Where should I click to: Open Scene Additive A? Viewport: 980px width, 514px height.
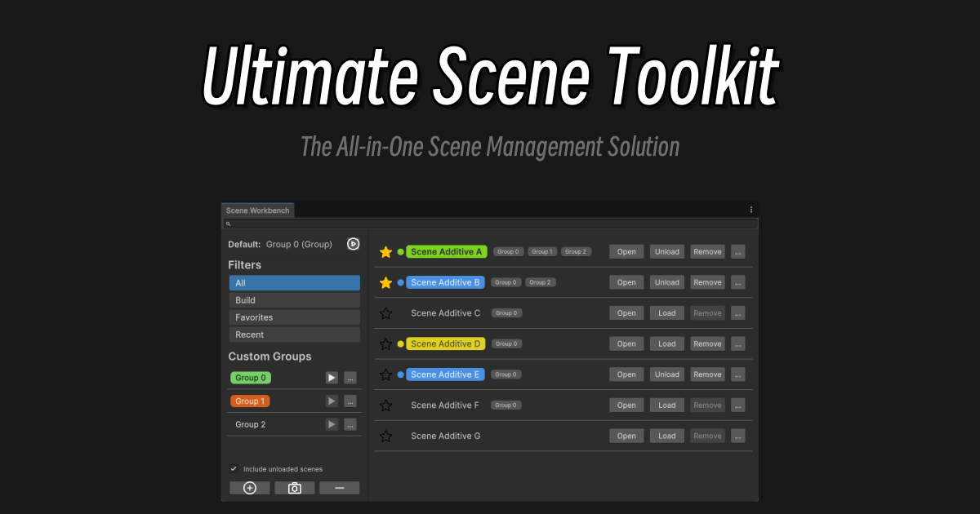tap(626, 251)
